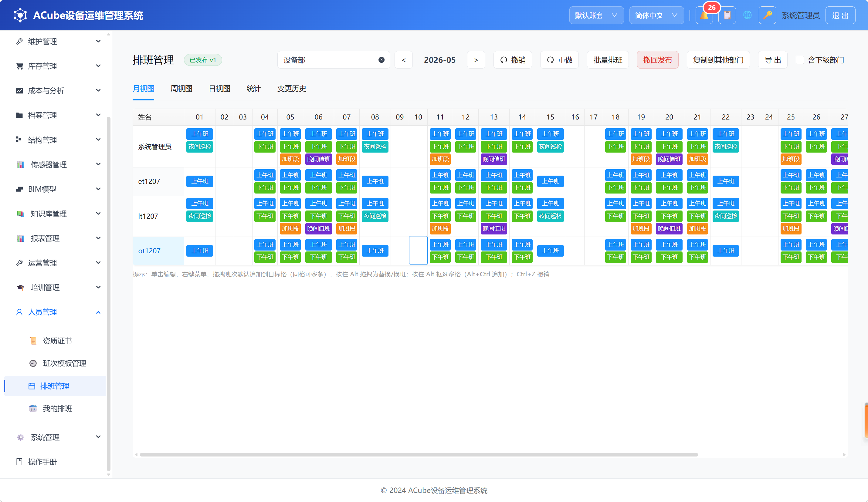Image resolution: width=868 pixels, height=502 pixels.
Task: Select 排班管理 in the sidebar
Action: [55, 386]
